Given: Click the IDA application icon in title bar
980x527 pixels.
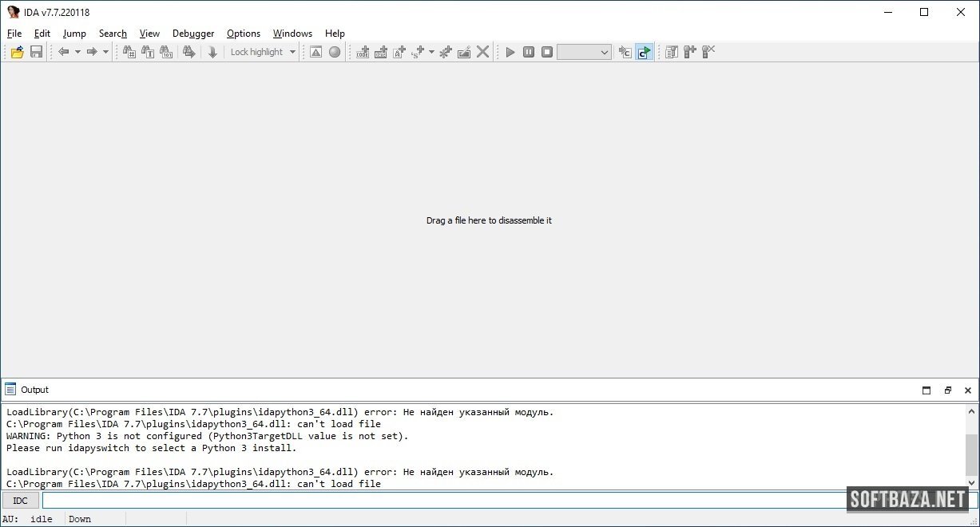Looking at the screenshot, I should point(14,12).
